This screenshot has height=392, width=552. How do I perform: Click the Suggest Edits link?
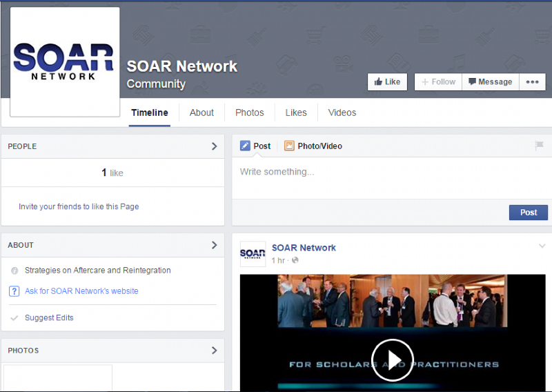[x=49, y=317]
